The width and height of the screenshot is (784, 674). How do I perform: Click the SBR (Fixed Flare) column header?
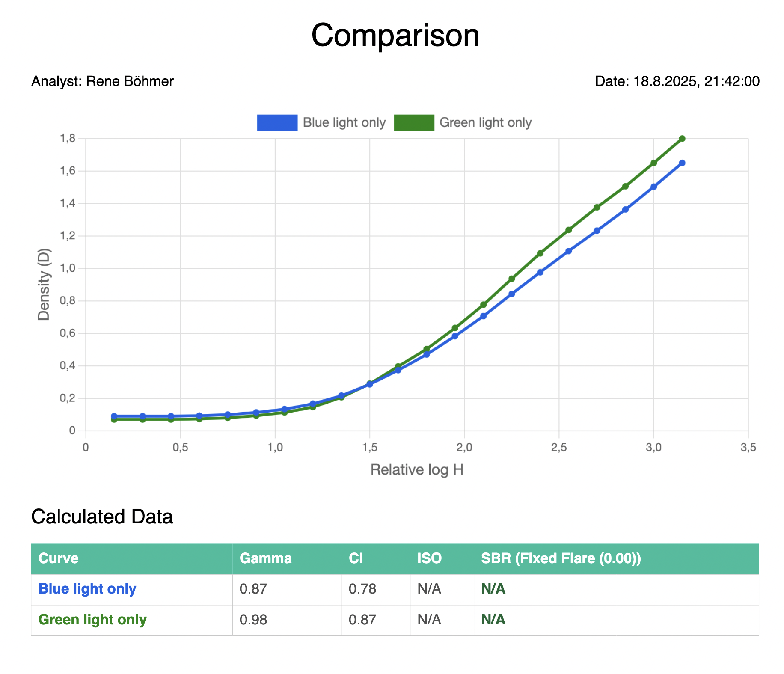pyautogui.click(x=561, y=558)
